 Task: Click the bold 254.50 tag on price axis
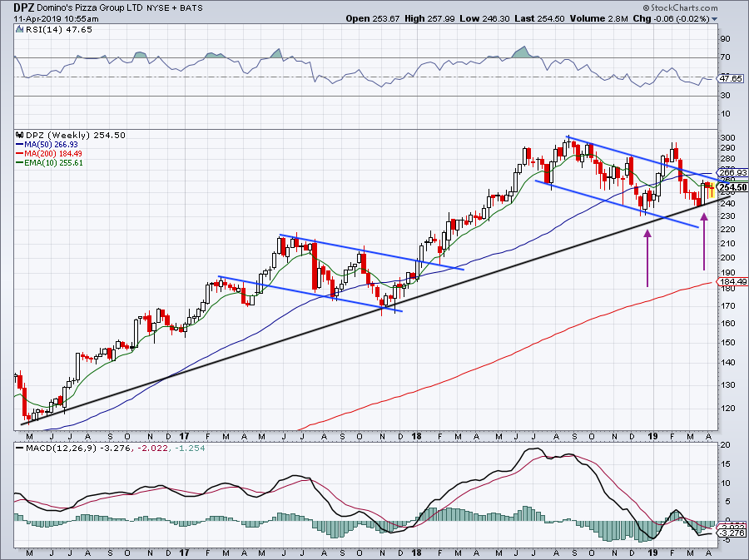click(732, 187)
